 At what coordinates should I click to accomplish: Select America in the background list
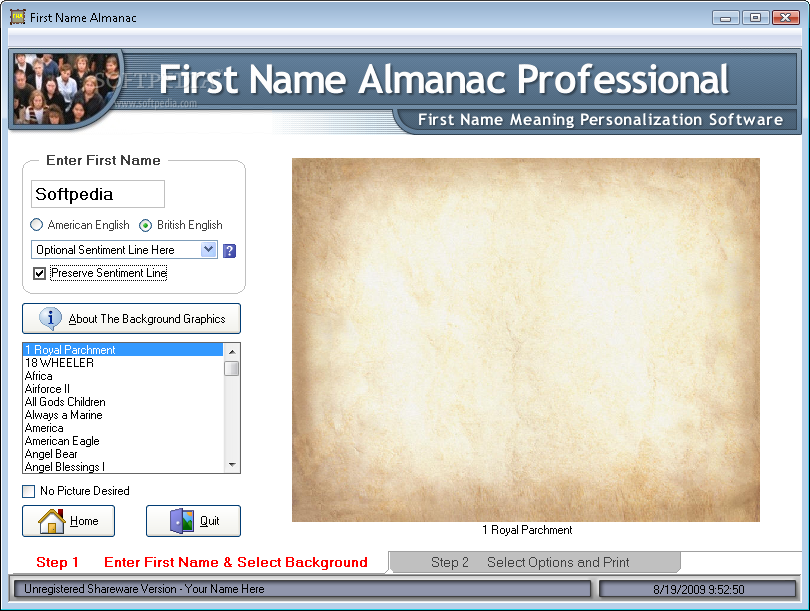point(123,428)
